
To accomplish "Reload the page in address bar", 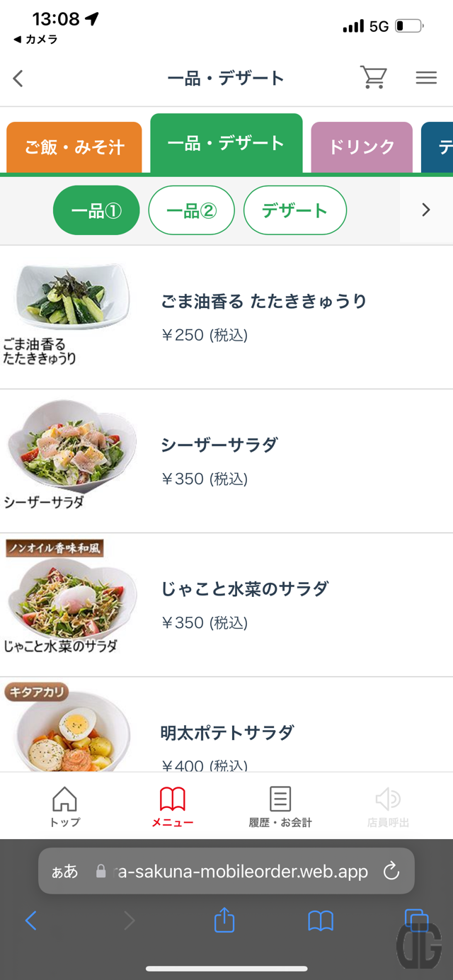I will 391,871.
